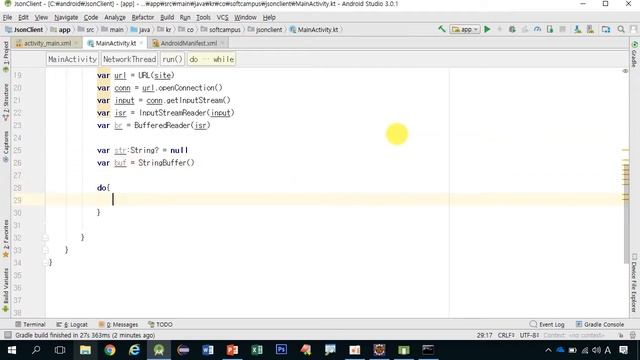
Task: Open the Gradle side panel tab
Action: click(634, 54)
